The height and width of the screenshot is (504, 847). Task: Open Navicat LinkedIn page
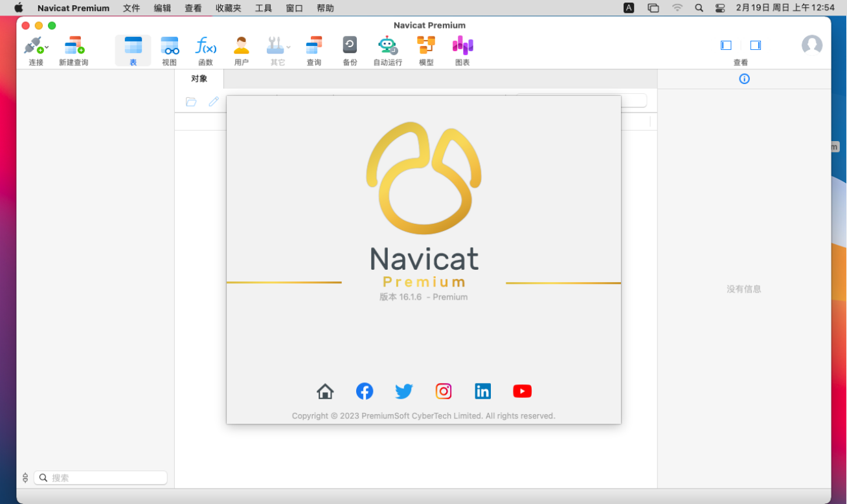(483, 391)
